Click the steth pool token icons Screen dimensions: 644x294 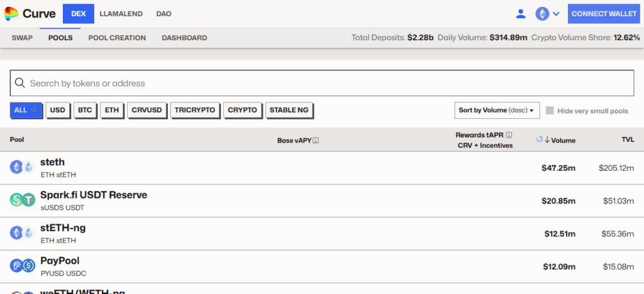(22, 167)
